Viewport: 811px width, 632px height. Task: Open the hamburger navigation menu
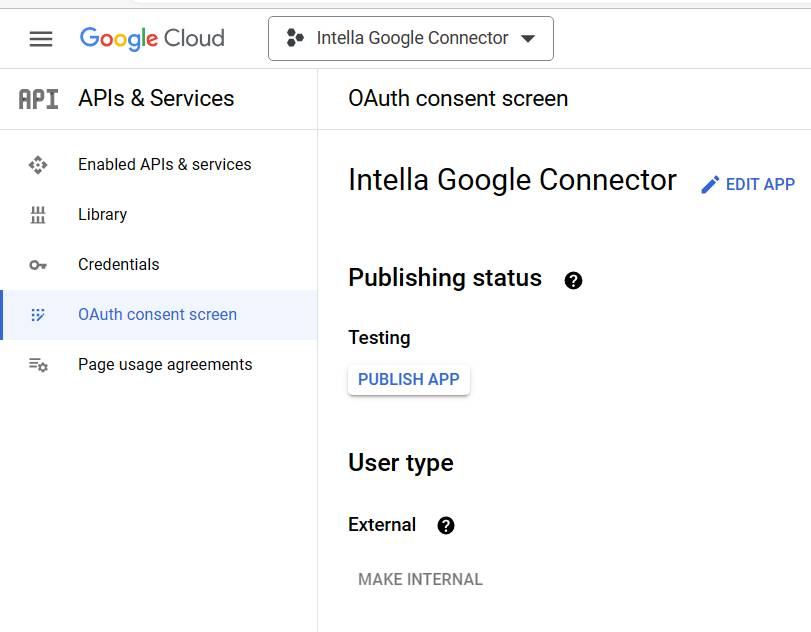coord(41,39)
